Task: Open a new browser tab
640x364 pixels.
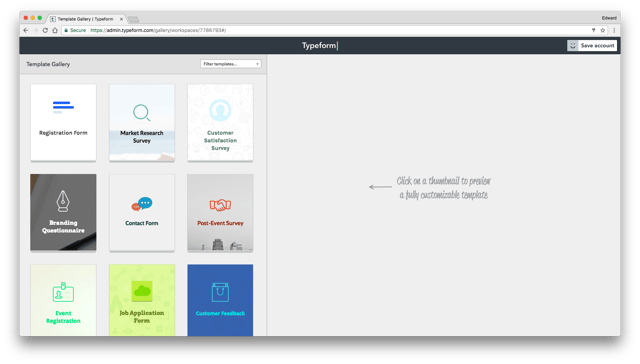Action: (x=133, y=19)
